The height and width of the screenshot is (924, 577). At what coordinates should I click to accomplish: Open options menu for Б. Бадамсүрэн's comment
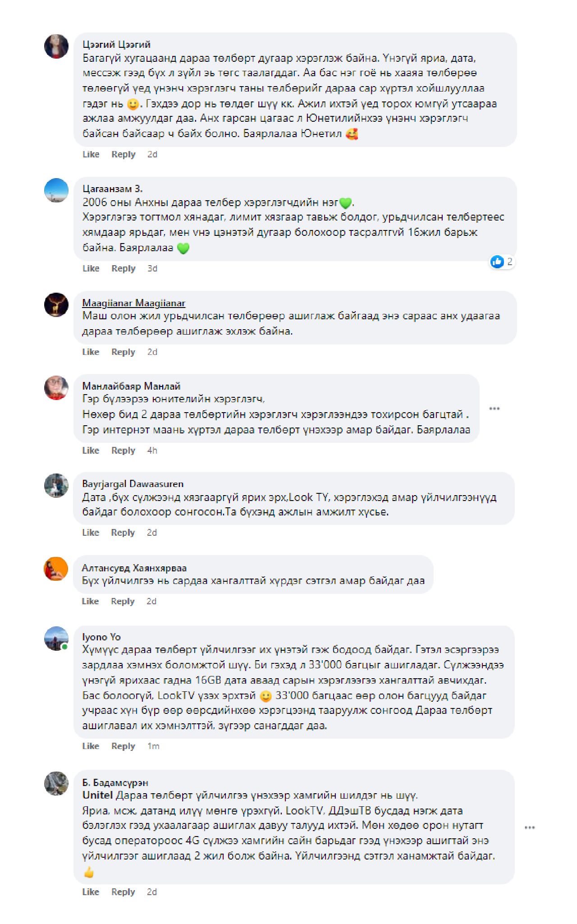point(530,827)
